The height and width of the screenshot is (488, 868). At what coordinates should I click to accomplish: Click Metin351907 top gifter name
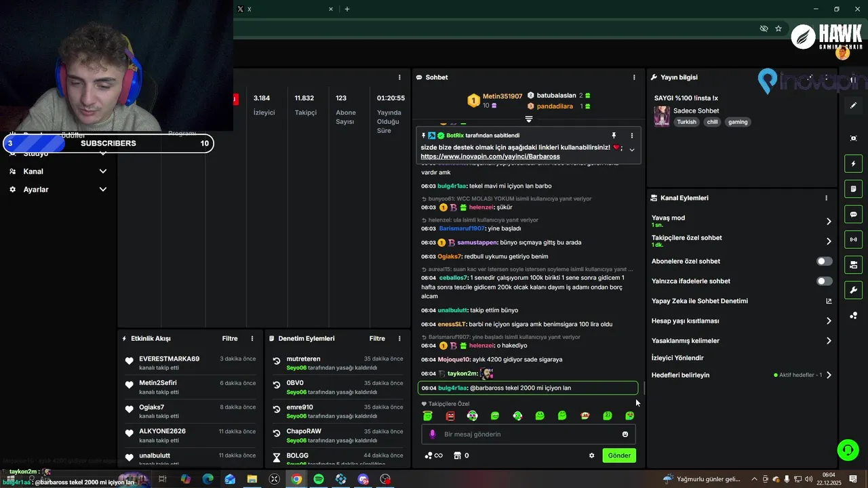tap(502, 96)
